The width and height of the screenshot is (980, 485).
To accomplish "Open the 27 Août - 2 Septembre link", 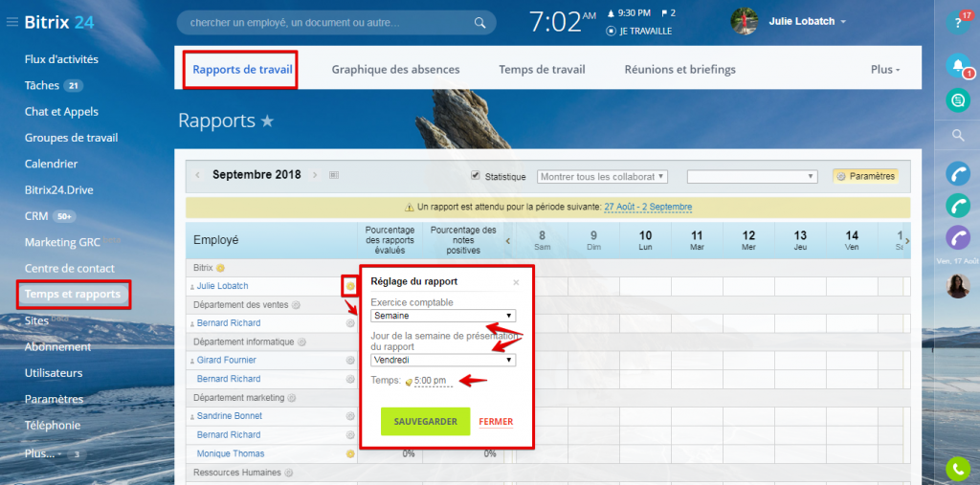I will 648,207.
